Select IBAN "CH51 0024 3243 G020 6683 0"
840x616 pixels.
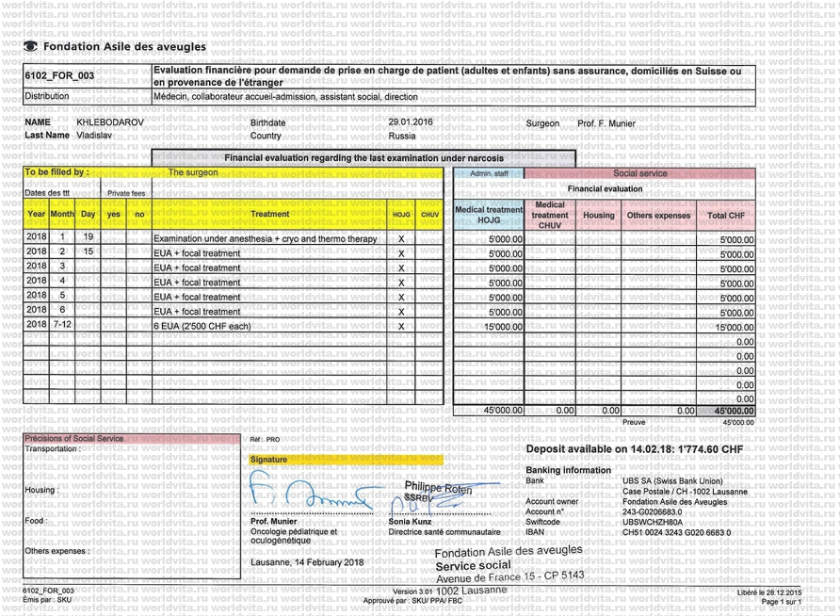[x=676, y=532]
